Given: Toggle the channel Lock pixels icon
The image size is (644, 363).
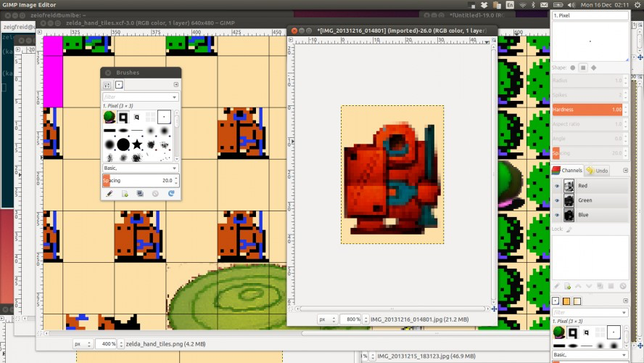Looking at the screenshot, I should (x=569, y=229).
